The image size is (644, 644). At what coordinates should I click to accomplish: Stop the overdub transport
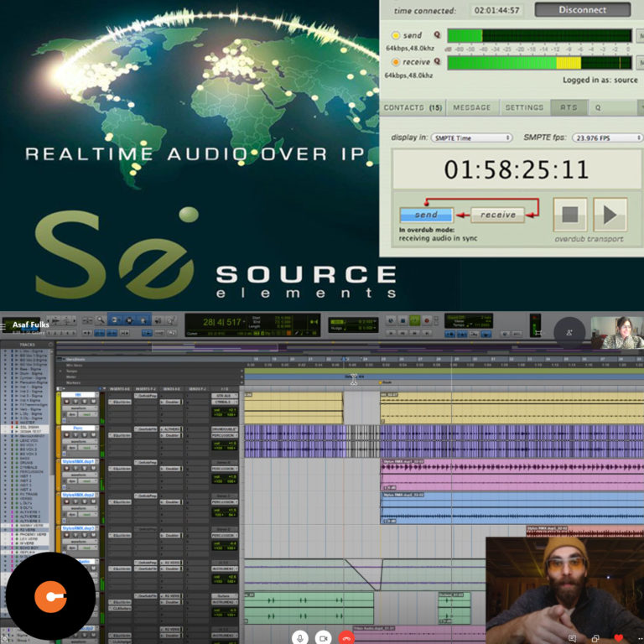pos(570,215)
